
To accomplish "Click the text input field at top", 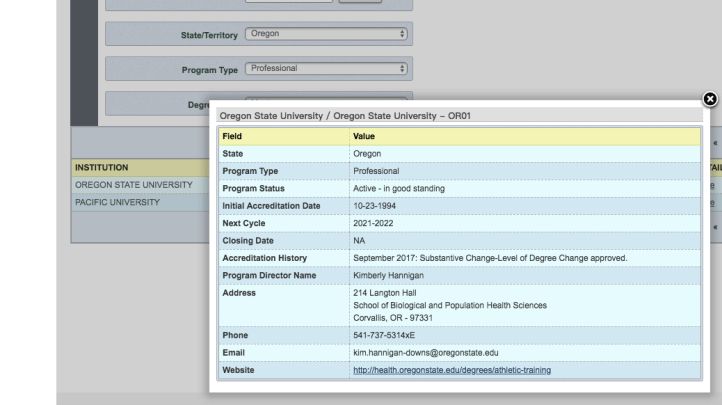I will 290,1.
